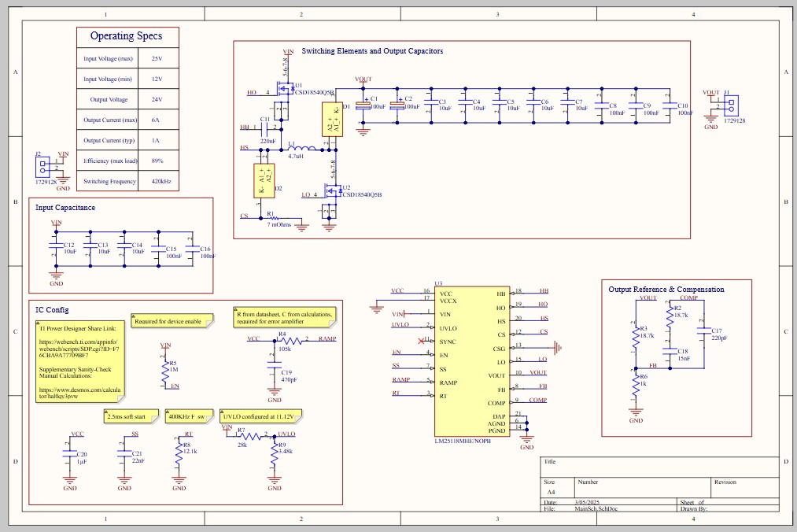Select current sense resistor R1 7 mOhms
797x532 pixels.
click(x=271, y=217)
